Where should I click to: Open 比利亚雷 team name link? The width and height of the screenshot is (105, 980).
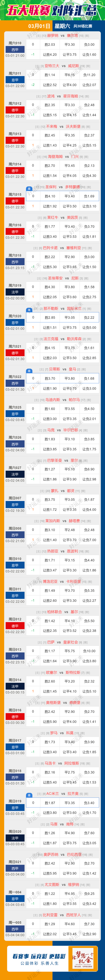point(50,915)
